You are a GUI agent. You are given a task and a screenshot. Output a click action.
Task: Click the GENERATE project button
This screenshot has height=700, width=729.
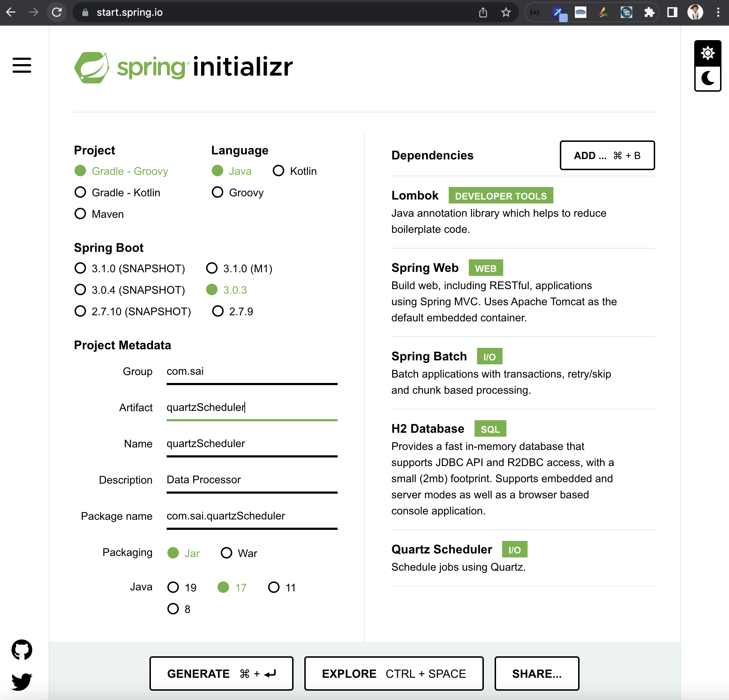coord(221,673)
